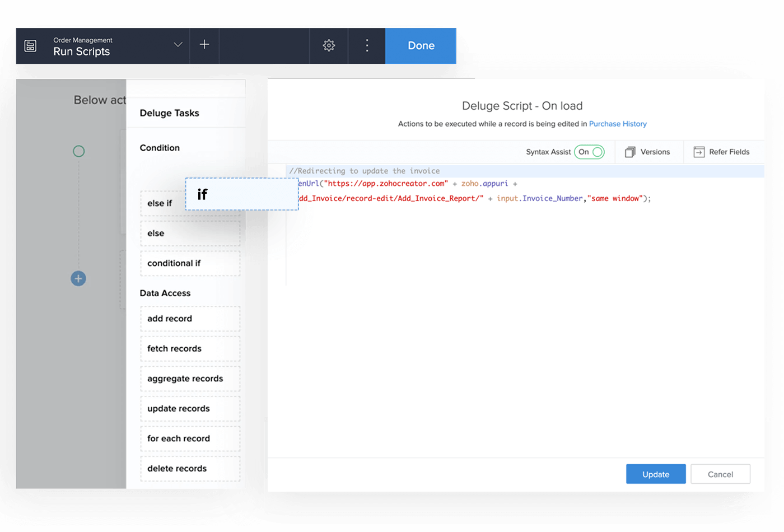Viewport: 784px width, 532px height.
Task: Select the 'fetch records' task
Action: click(190, 349)
